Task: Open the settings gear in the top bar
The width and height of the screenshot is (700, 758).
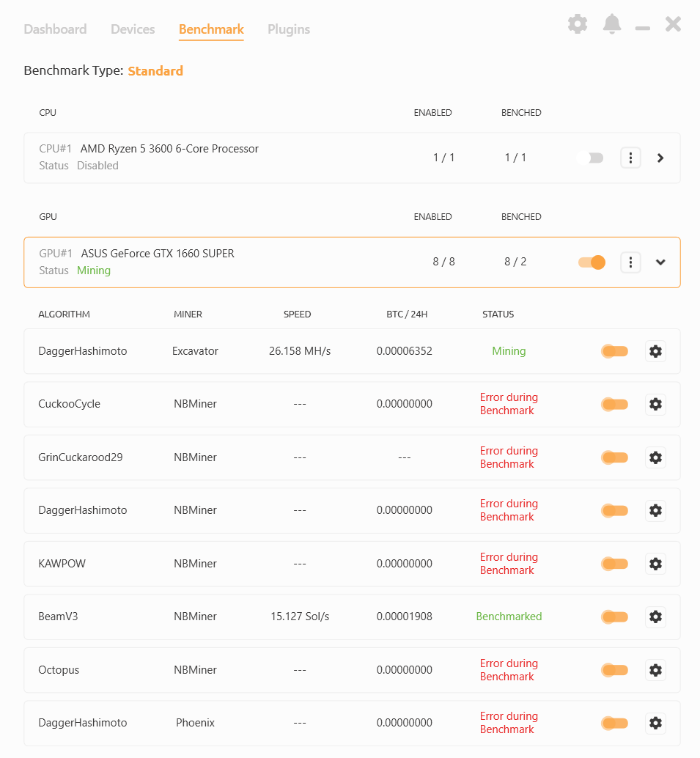Action: tap(577, 23)
